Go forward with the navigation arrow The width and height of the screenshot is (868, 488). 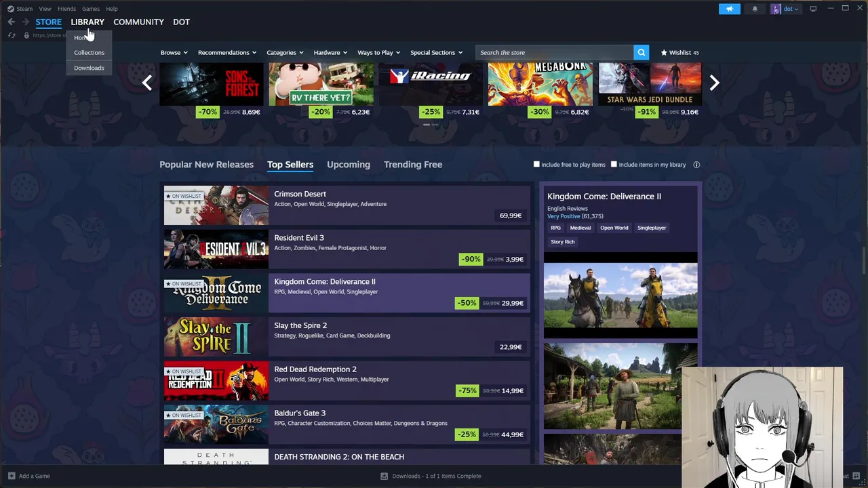coord(26,22)
